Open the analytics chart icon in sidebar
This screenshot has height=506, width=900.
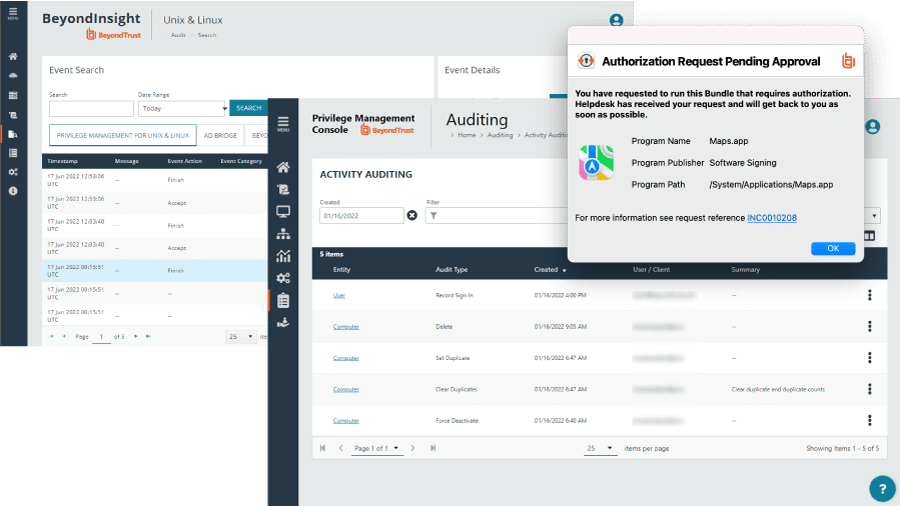283,256
